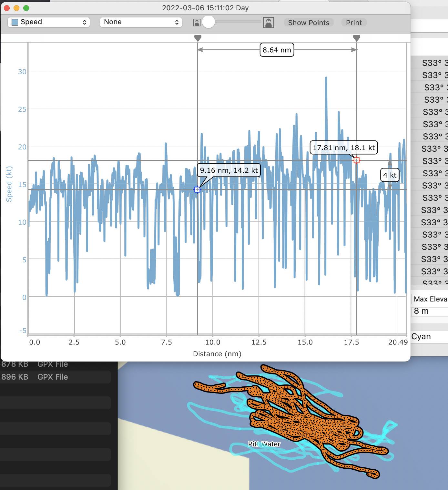Open the None secondary series dropdown
Screen dimensions: 448x490
tap(141, 22)
